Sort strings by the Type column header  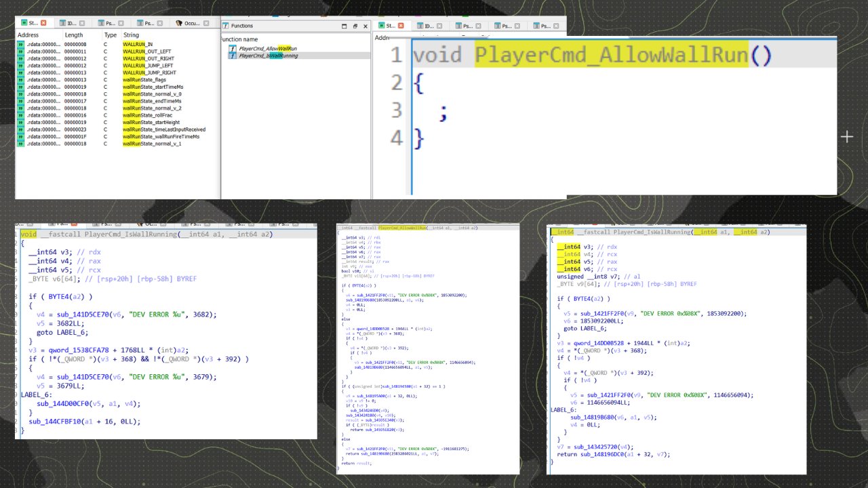tap(111, 35)
